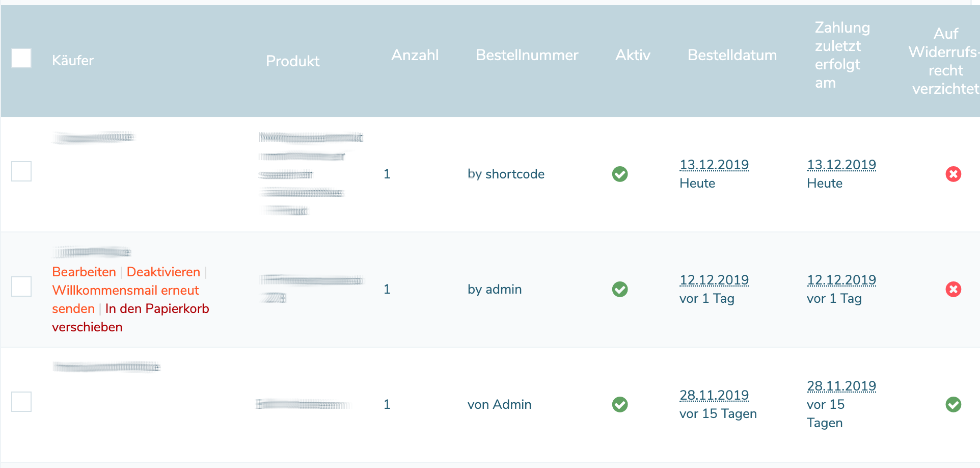Click the Deaktivieren row action
The width and height of the screenshot is (980, 468).
[163, 272]
